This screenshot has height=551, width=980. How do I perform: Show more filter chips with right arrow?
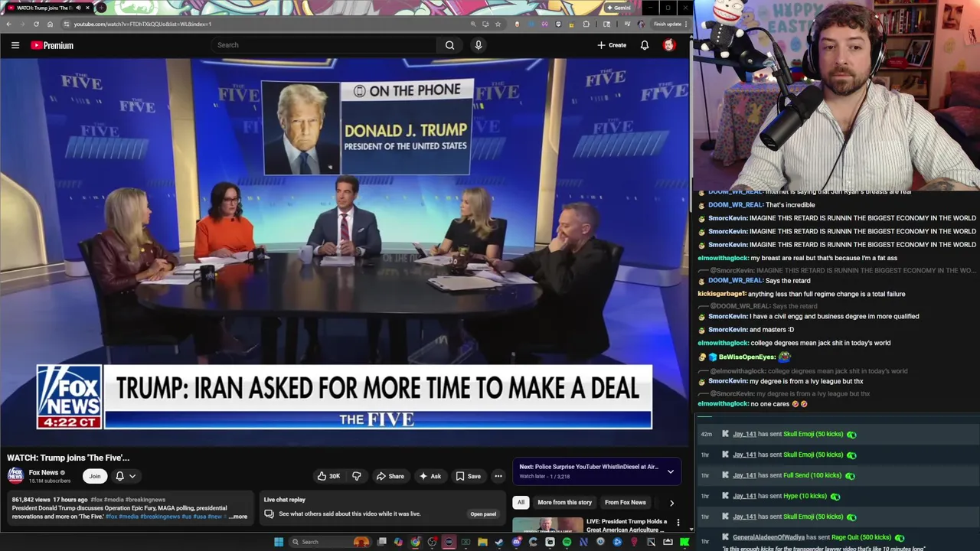(671, 503)
